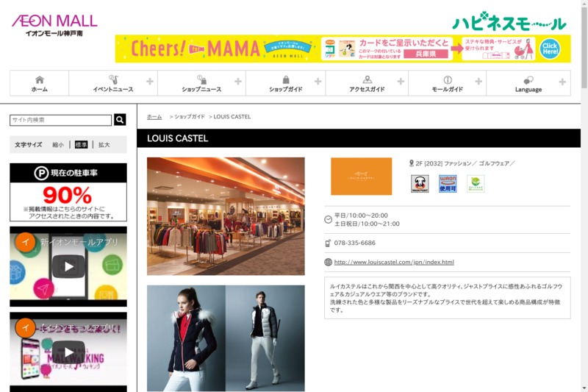Click the 90% parking rate value
The width and height of the screenshot is (588, 392).
(x=67, y=195)
